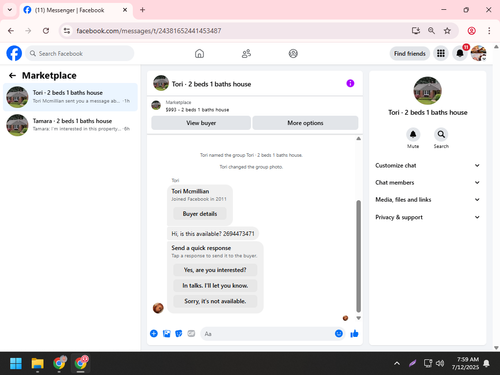Open the emoji picker in the message box
Screen dimensions: 500x375
(x=339, y=333)
